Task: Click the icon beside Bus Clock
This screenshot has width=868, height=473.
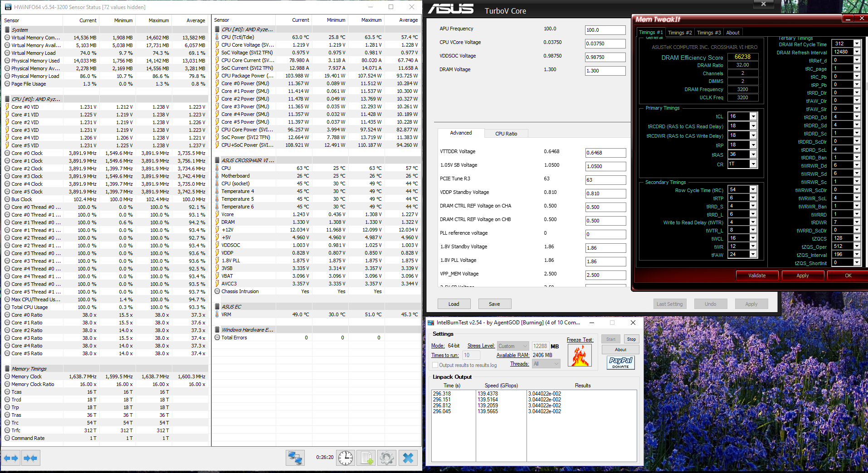Action: tap(7, 199)
